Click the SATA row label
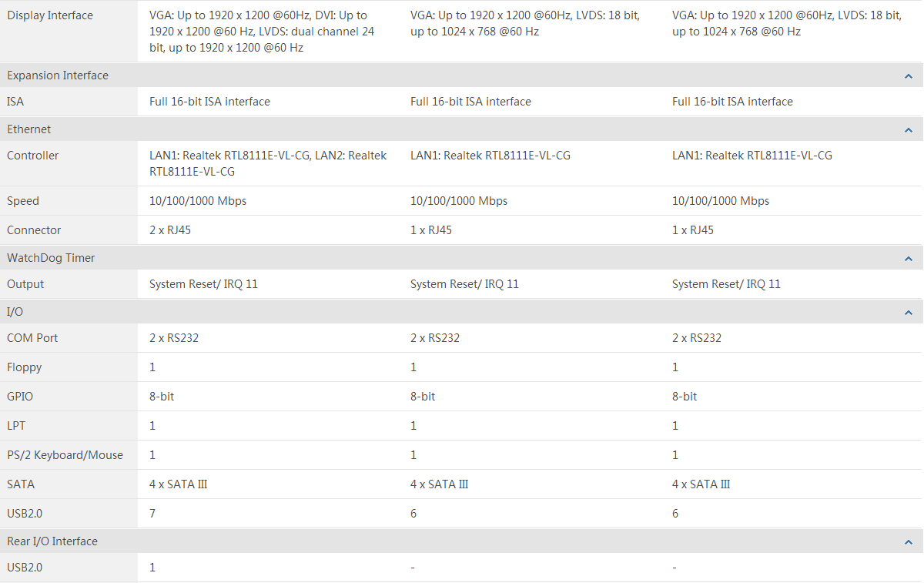Image resolution: width=924 pixels, height=583 pixels. pos(21,484)
